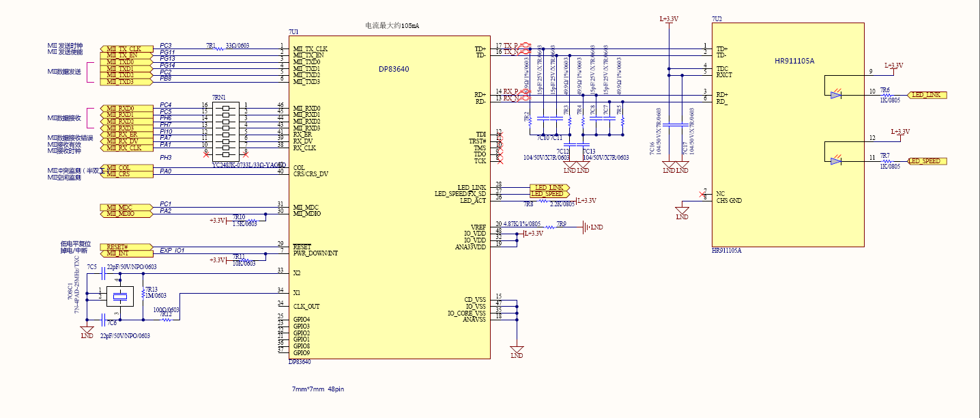Click the L+3.3V power symbol above 7C16
The width and height of the screenshot is (980, 418).
[x=669, y=20]
